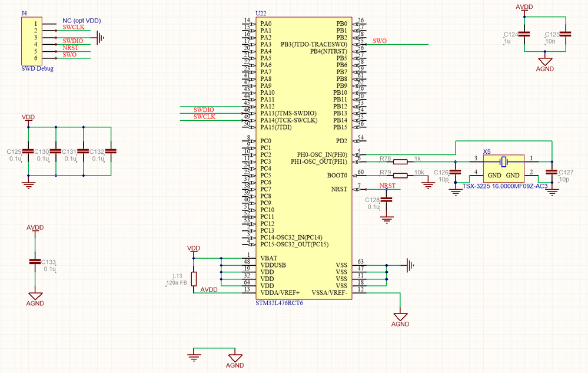Viewport: 588px width, 373px height.
Task: Click the AVDD power port above C133
Action: 35,230
